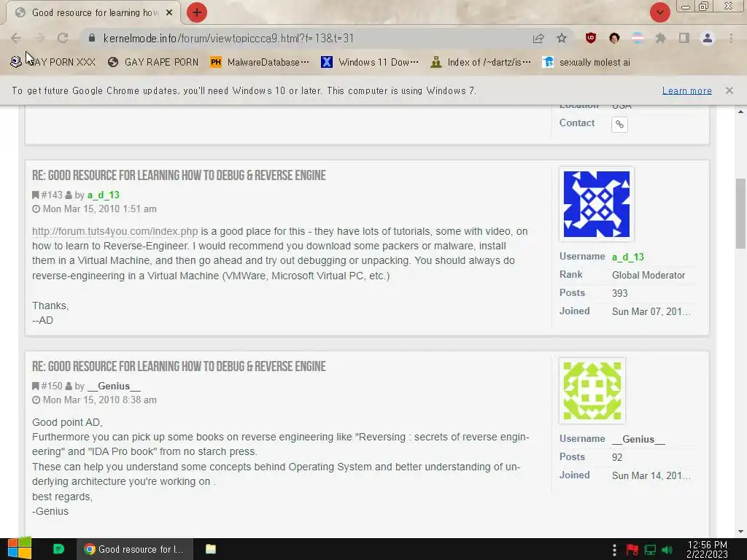Open the post #143 title heading

click(x=179, y=175)
